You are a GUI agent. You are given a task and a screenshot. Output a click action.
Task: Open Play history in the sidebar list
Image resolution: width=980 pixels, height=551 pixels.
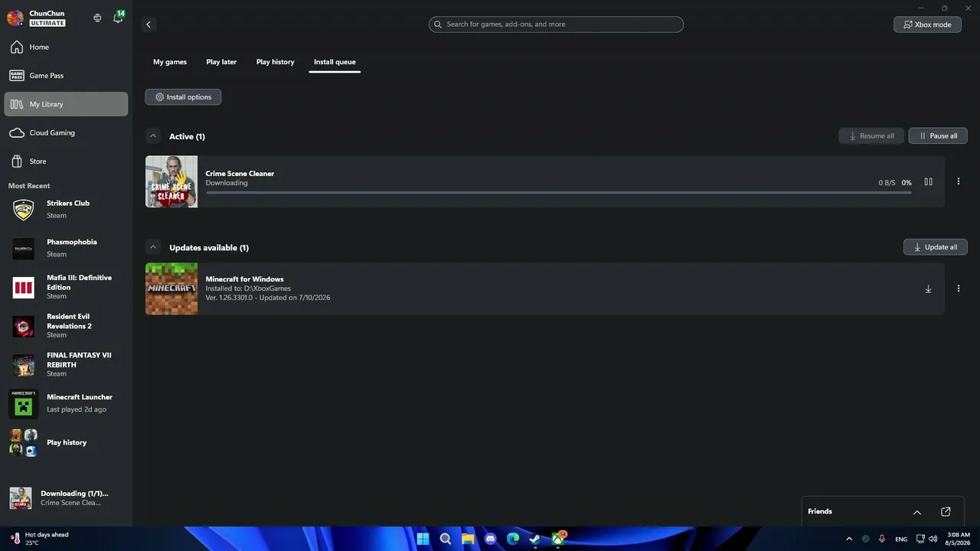(66, 442)
